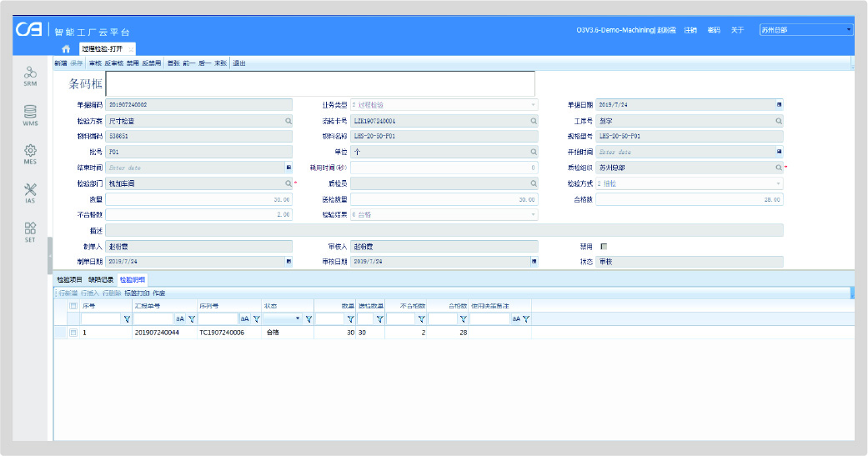Open the SET settings module

(x=29, y=231)
